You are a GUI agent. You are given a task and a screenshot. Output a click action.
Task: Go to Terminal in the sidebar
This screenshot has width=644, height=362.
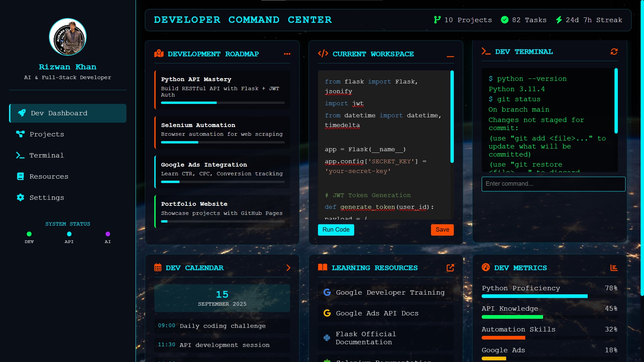[46, 155]
